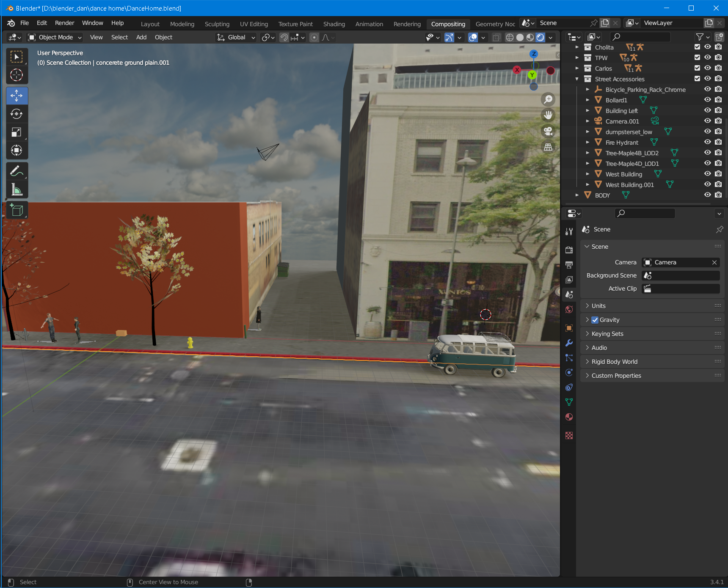Viewport: 728px width, 588px height.
Task: Hide the Fire Hydrant object in the outliner
Action: pos(707,142)
